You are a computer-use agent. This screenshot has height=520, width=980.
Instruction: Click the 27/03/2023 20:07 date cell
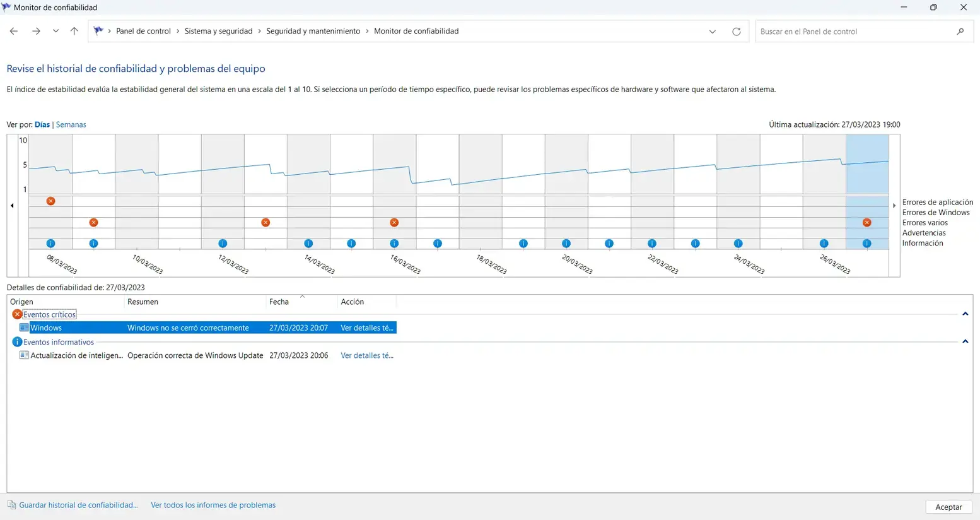[x=298, y=328]
